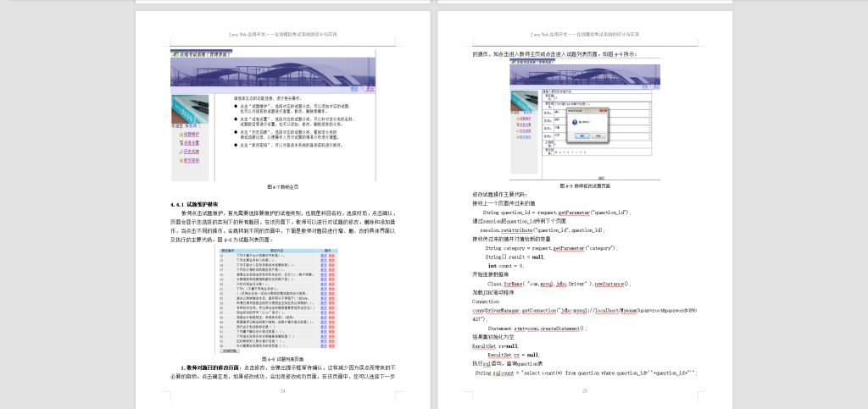Screen dimensions: 868x409
Task: Click the stadium banner image in Figure 4-9
Action: click(585, 74)
